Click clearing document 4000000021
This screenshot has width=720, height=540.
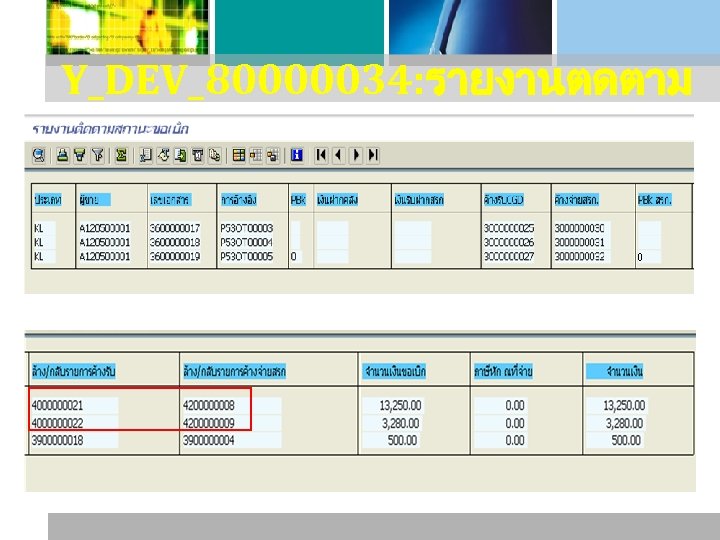click(x=57, y=405)
